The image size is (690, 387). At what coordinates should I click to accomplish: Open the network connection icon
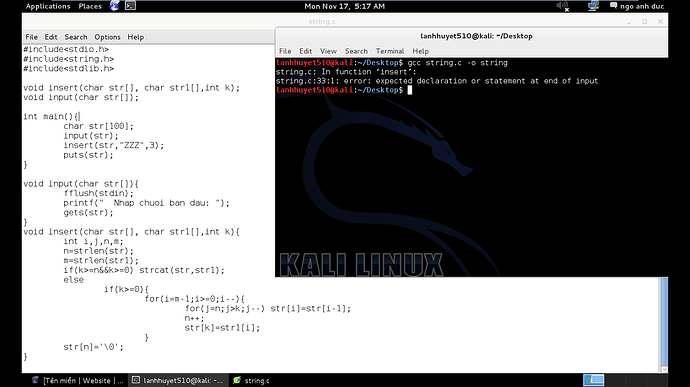[593, 6]
